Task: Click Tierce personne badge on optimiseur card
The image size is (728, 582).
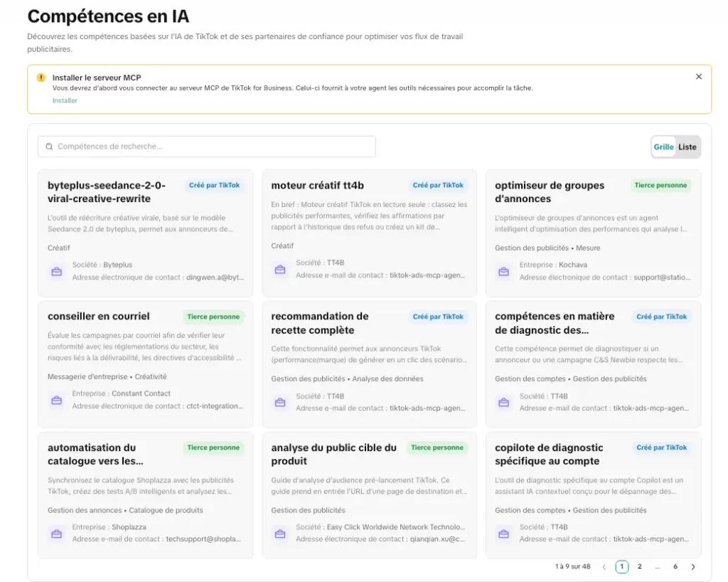Action: [x=660, y=185]
